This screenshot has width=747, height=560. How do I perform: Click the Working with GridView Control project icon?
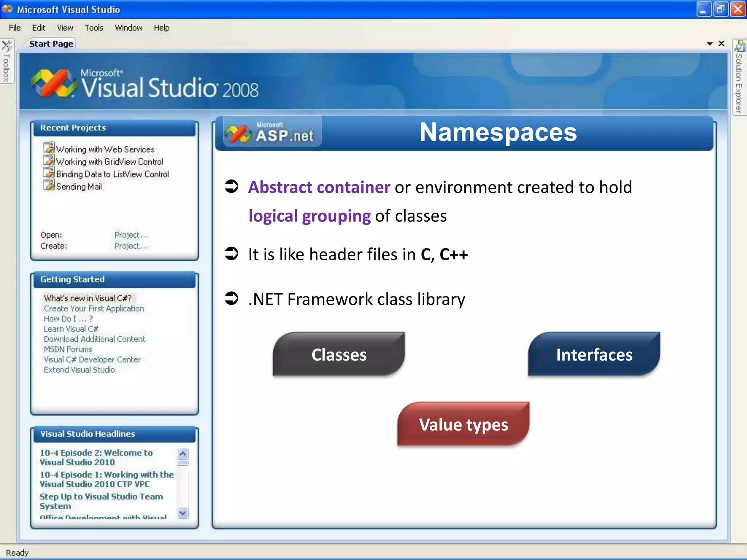49,160
